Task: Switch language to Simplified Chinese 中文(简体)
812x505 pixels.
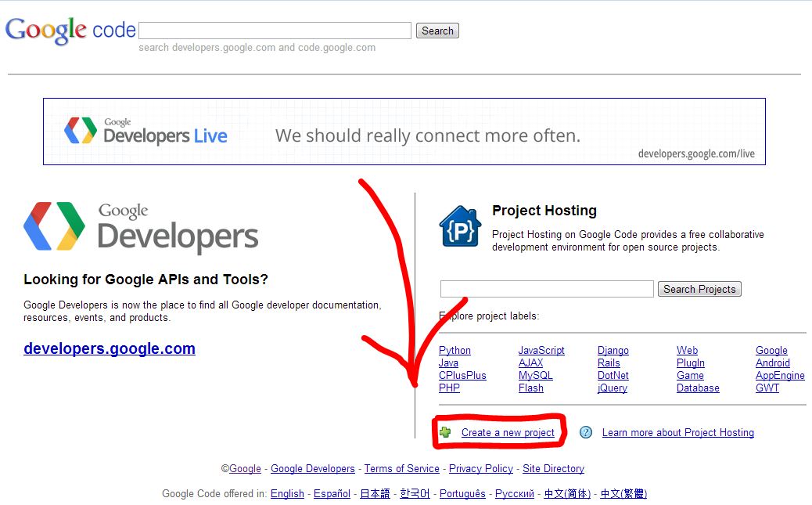Action: [567, 493]
